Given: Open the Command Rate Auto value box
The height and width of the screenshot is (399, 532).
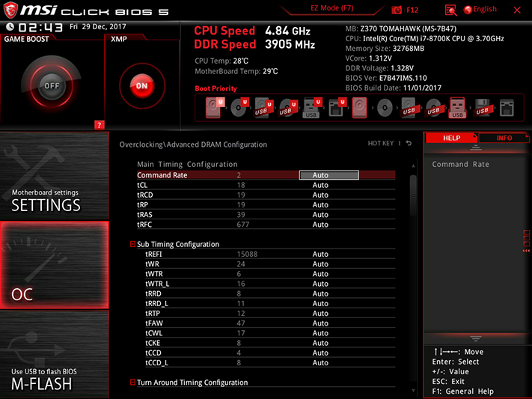Looking at the screenshot, I should coord(328,175).
